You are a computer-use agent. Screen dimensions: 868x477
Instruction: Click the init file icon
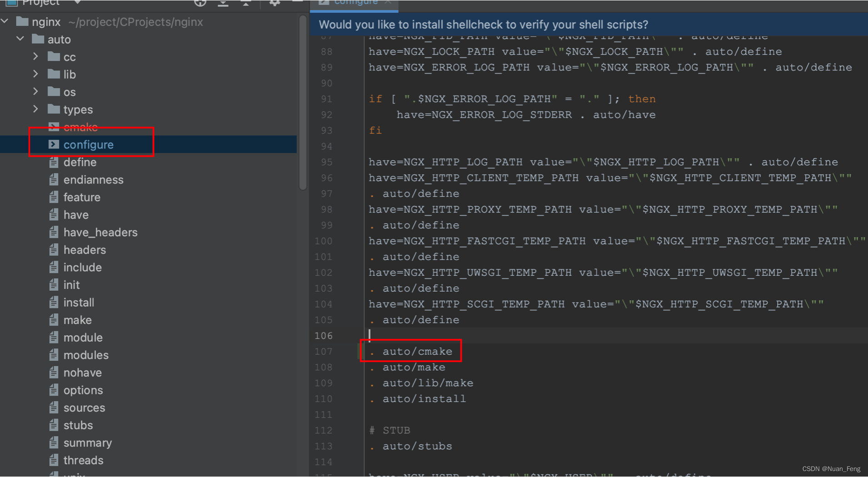point(54,284)
